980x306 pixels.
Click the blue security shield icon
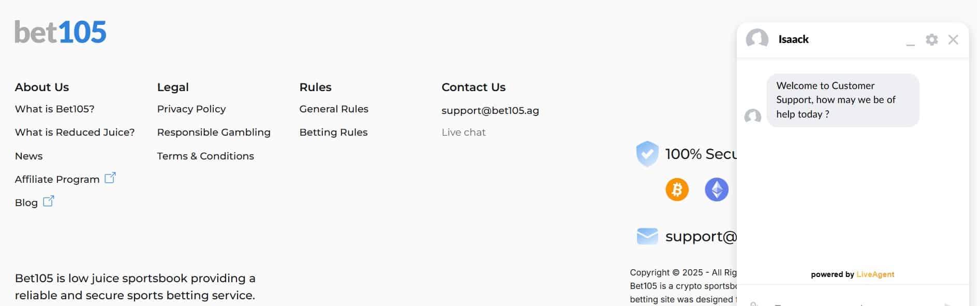(647, 154)
